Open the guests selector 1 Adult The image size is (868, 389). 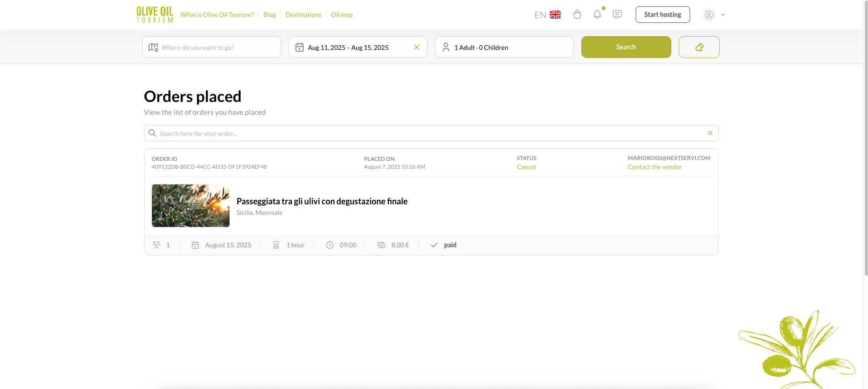click(x=504, y=47)
